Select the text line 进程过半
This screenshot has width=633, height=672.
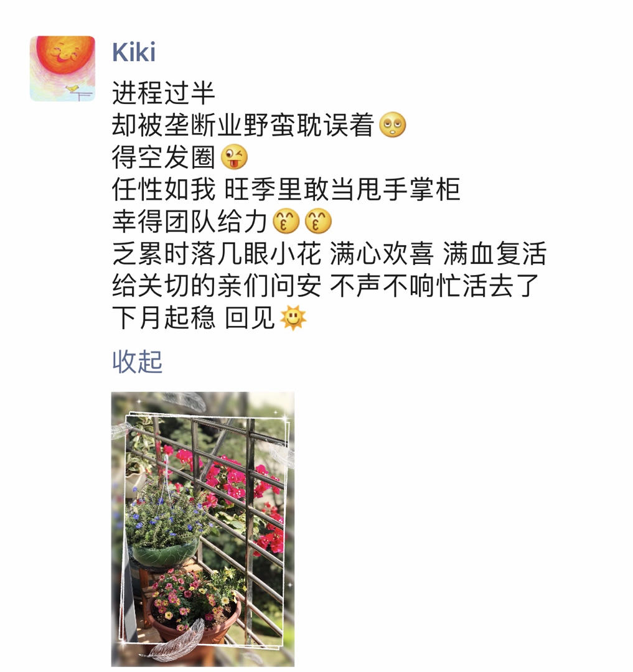163,93
